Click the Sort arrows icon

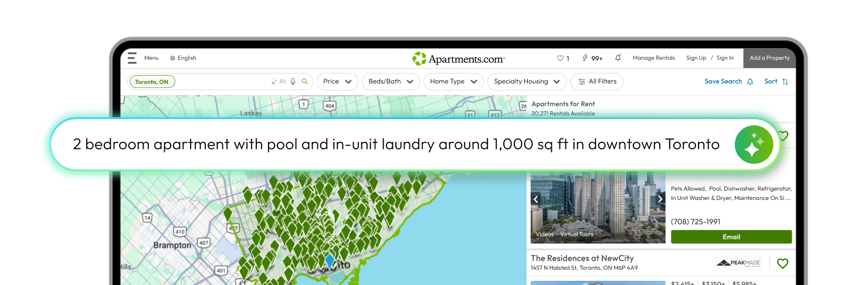pyautogui.click(x=785, y=82)
